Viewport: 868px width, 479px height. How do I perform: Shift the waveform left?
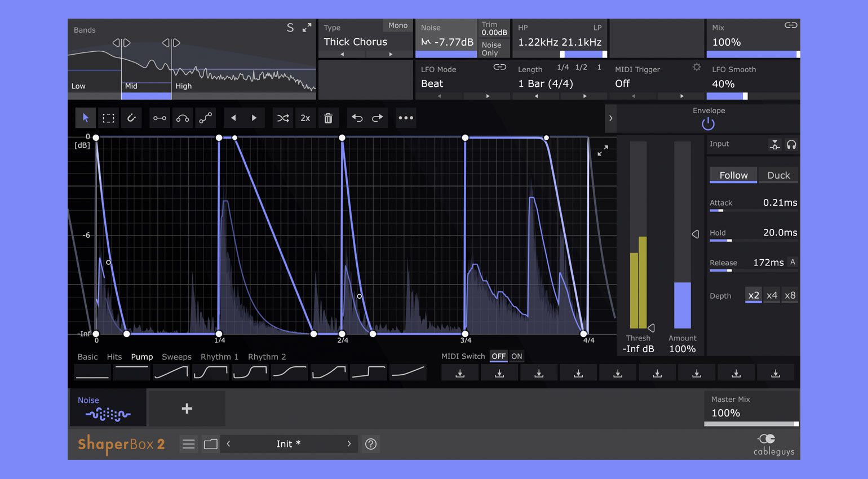(233, 118)
